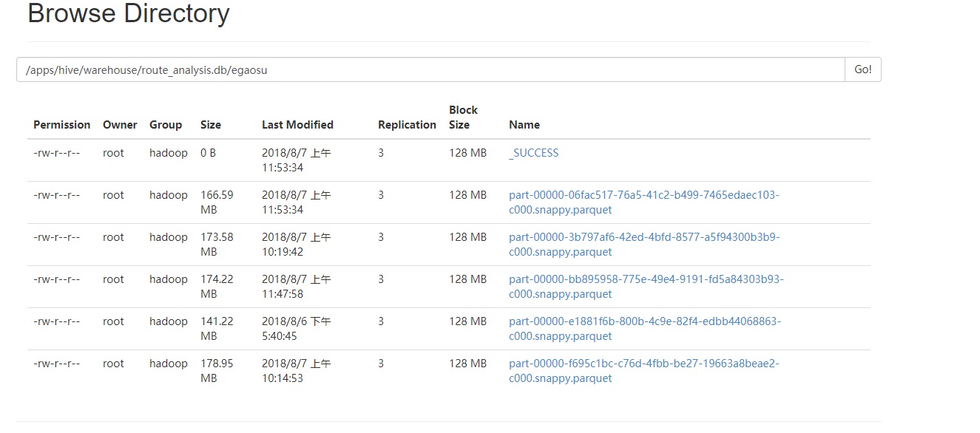The width and height of the screenshot is (980, 433).
Task: Click the Size column header
Action: pos(211,125)
